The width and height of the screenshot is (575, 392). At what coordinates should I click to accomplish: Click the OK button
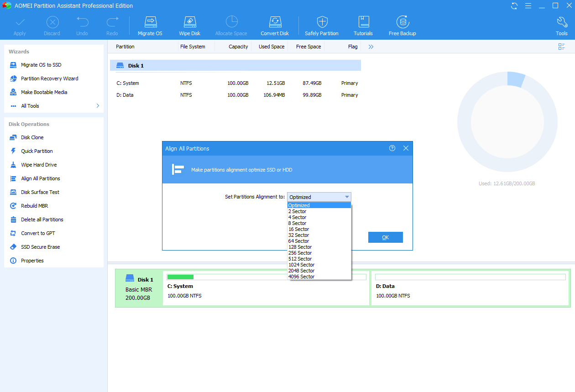(385, 237)
